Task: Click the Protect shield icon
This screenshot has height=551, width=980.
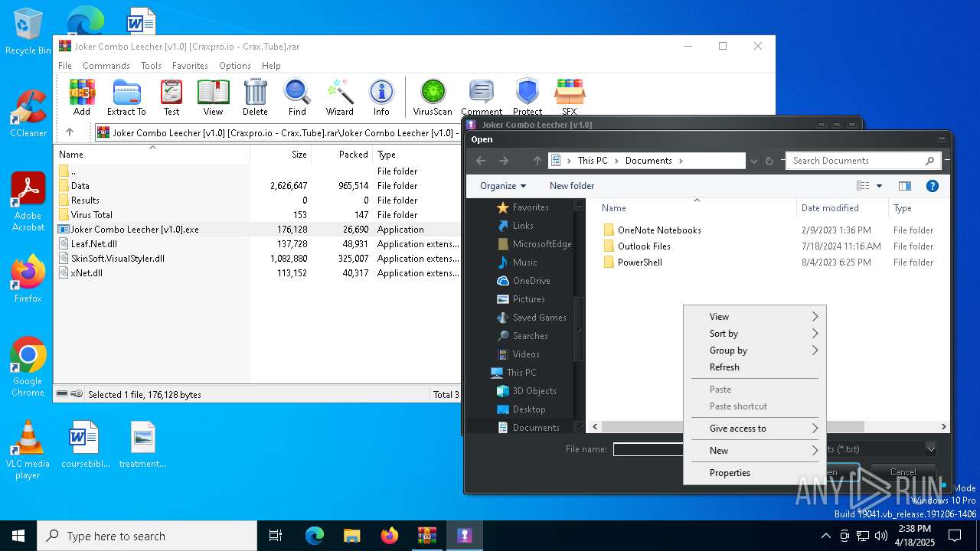Action: click(x=528, y=97)
